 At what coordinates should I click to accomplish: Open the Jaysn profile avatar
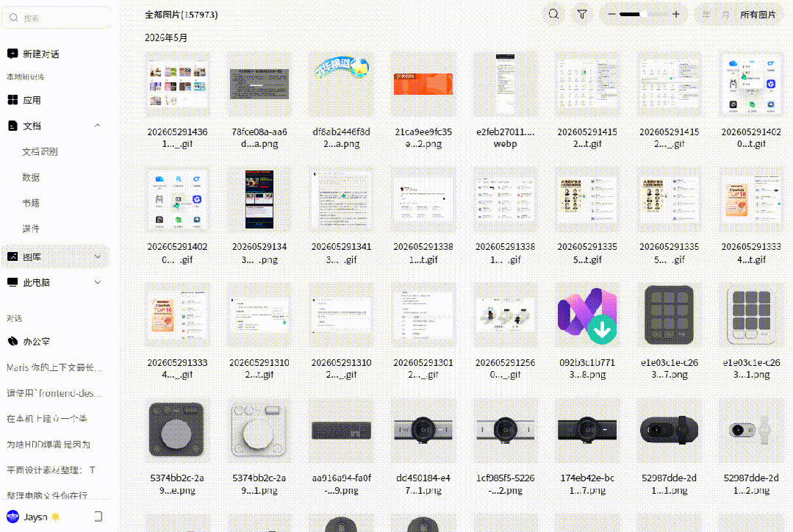(x=12, y=517)
